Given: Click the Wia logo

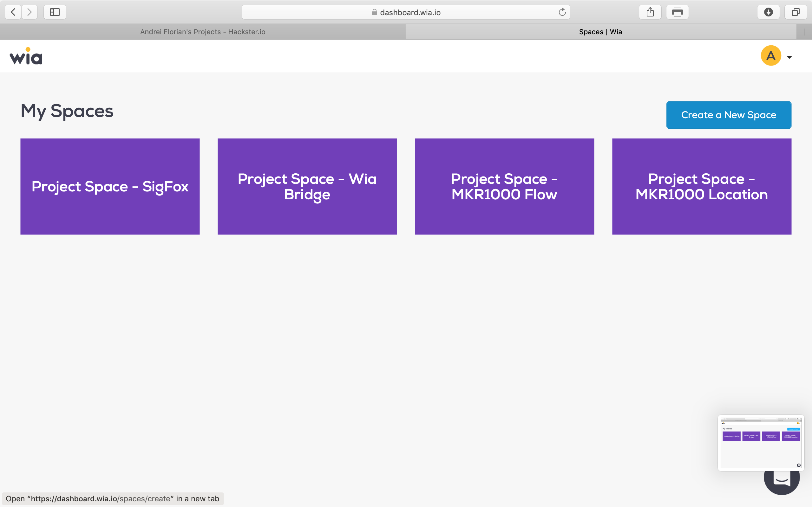Looking at the screenshot, I should (26, 56).
